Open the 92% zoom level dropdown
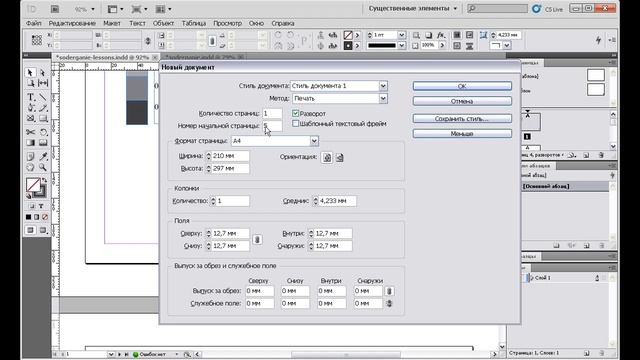 [x=93, y=9]
